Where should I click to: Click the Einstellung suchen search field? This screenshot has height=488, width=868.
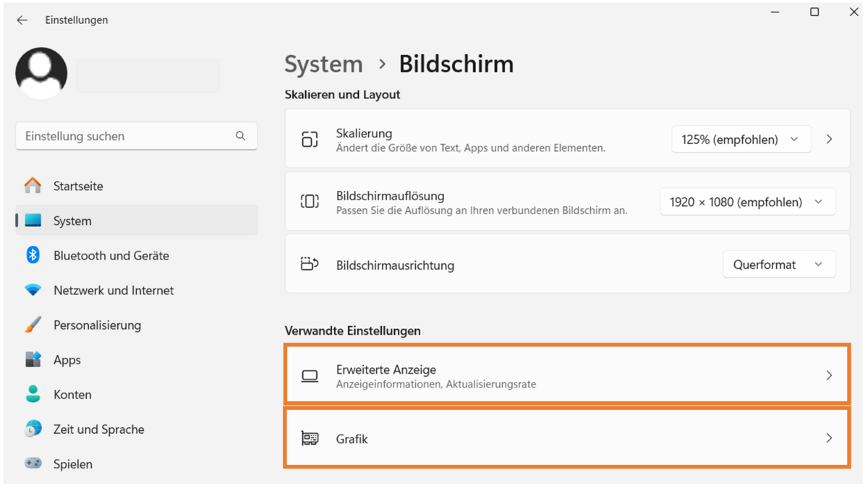pos(136,136)
